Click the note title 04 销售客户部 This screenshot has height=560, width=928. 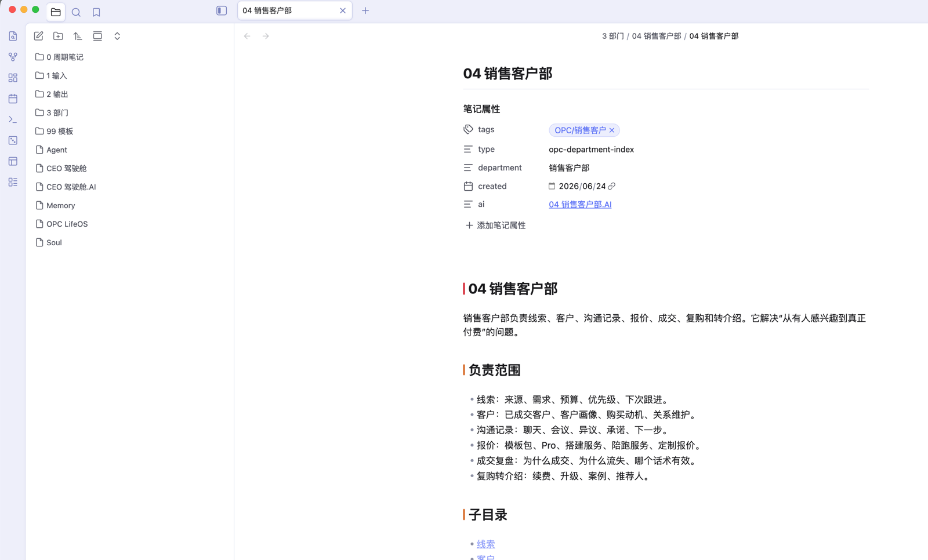(507, 74)
